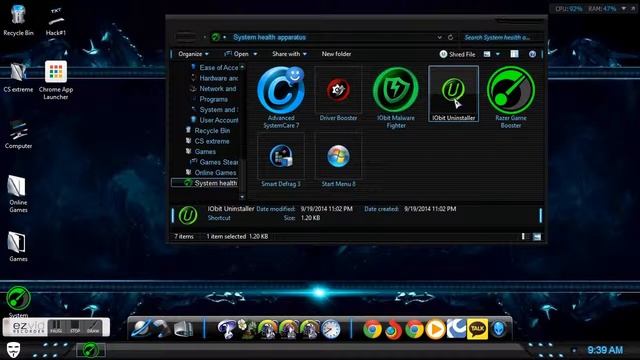Select the Chrome App Launcher desktop icon
This screenshot has width=640, height=360.
tap(56, 80)
